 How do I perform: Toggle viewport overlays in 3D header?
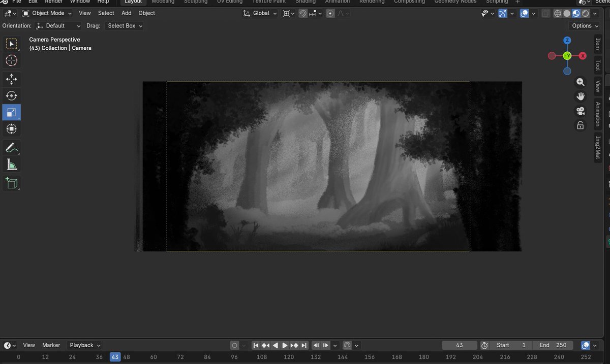pos(525,13)
